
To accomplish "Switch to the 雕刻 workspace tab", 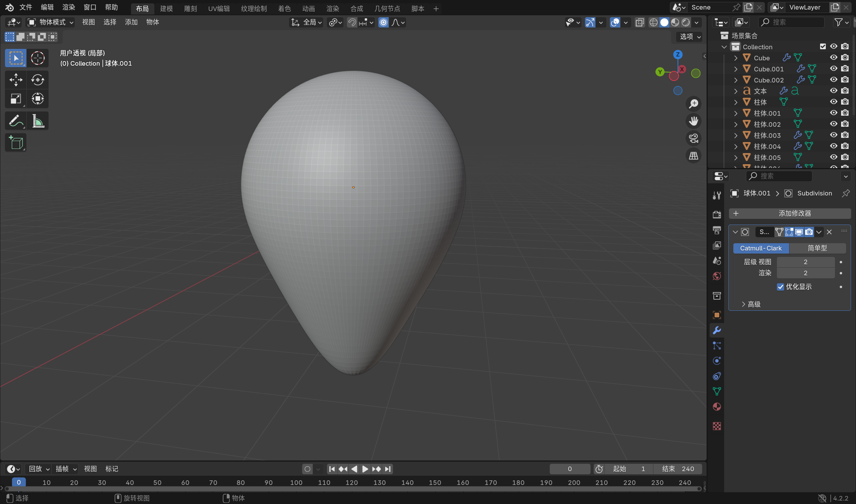I will point(190,8).
